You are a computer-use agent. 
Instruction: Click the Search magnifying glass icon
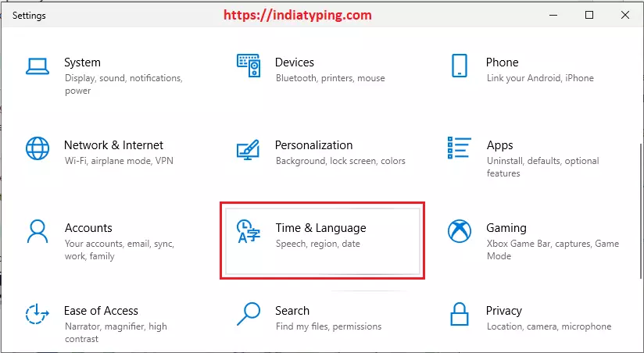[x=249, y=314]
